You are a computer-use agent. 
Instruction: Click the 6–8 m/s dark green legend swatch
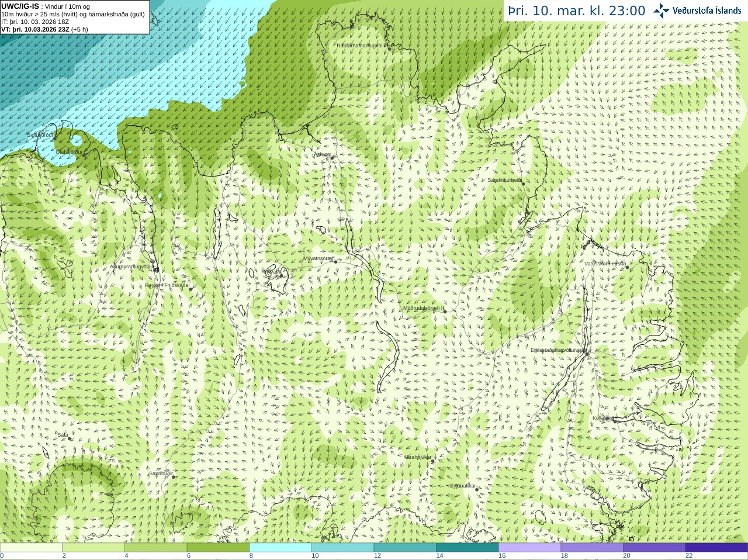click(218, 548)
